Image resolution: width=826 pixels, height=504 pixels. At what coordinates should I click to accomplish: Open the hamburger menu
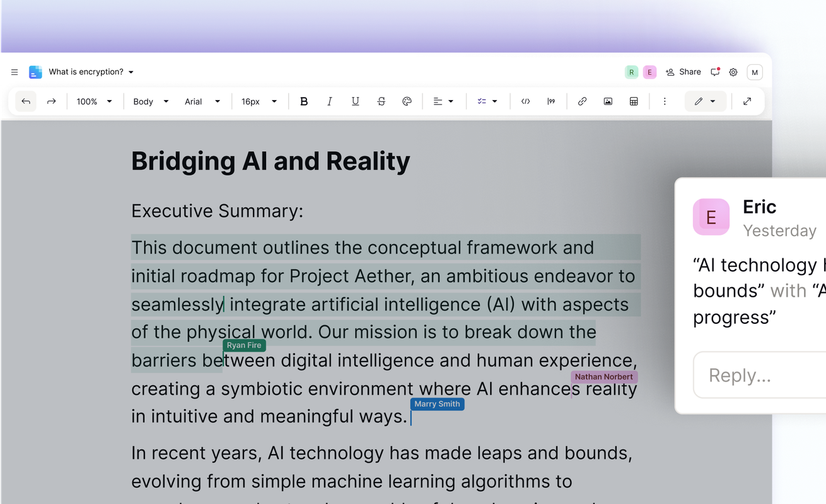tap(15, 72)
